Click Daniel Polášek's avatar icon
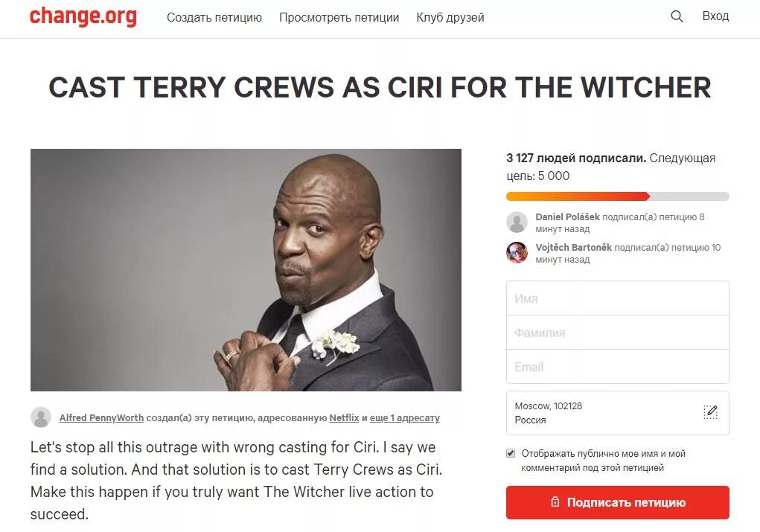The width and height of the screenshot is (760, 532). (x=517, y=222)
